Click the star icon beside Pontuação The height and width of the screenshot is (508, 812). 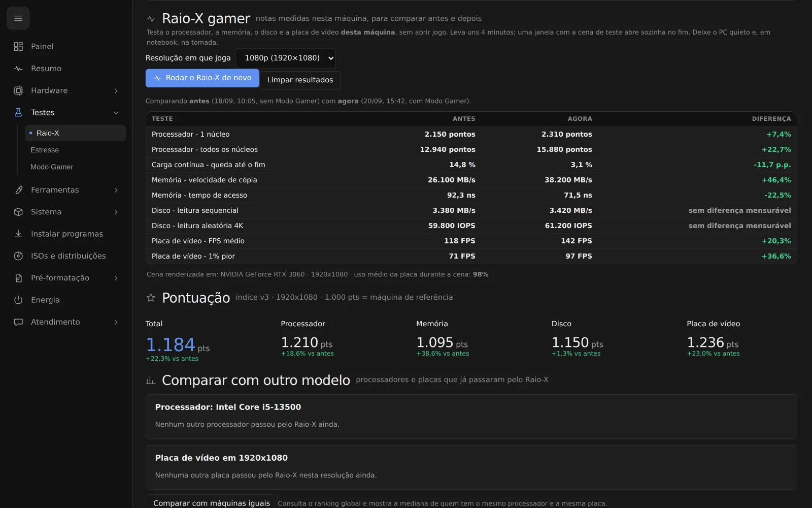(x=151, y=298)
